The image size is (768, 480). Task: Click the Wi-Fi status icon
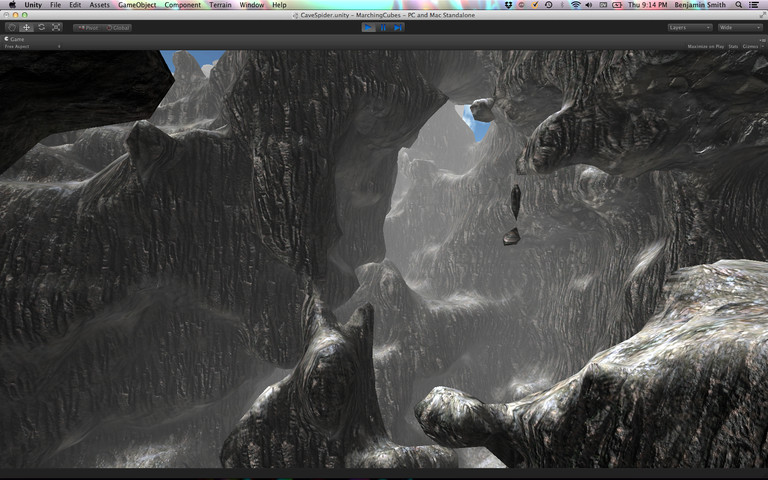tap(576, 5)
